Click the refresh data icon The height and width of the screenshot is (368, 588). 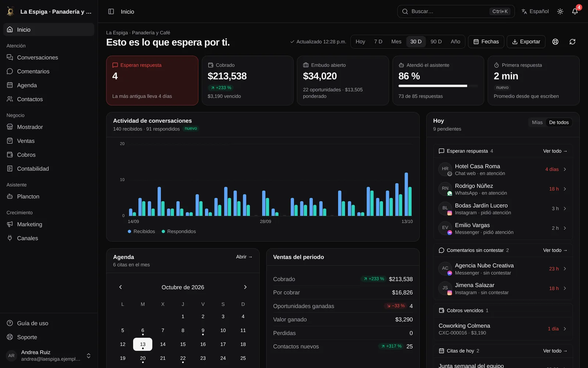(572, 42)
